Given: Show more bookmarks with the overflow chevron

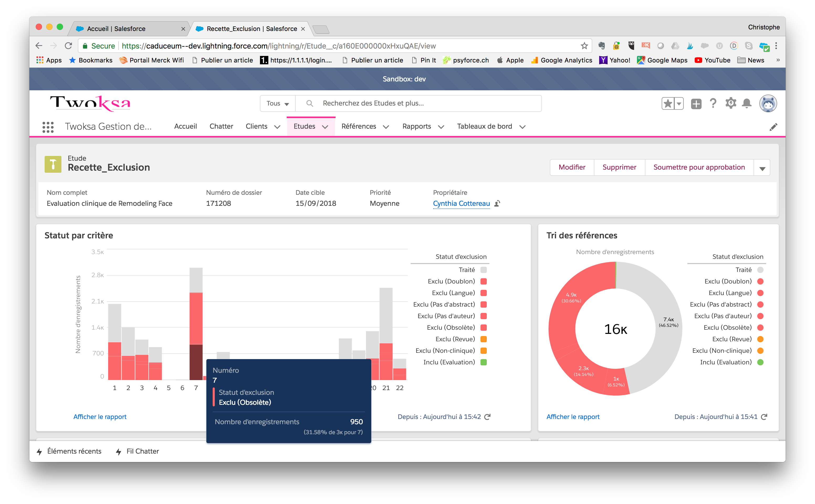Looking at the screenshot, I should pyautogui.click(x=778, y=60).
